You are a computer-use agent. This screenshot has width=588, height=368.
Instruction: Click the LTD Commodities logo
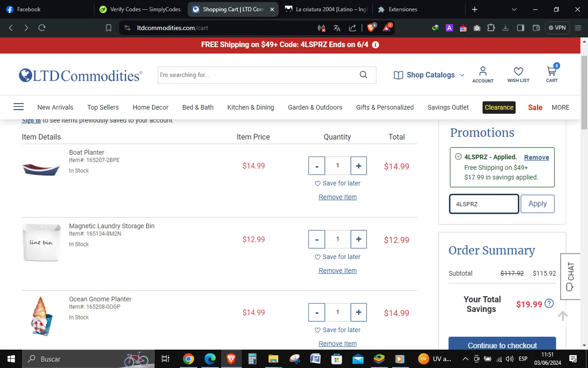[x=80, y=75]
